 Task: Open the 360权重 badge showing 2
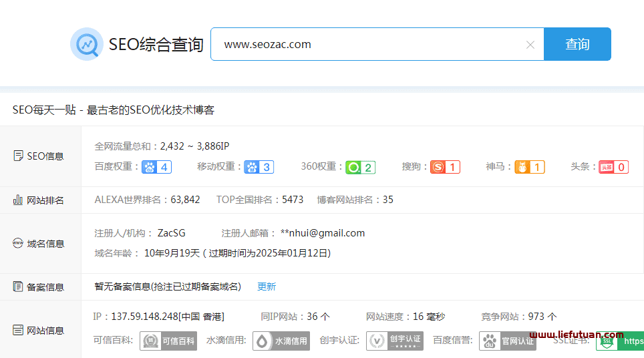[x=361, y=168]
